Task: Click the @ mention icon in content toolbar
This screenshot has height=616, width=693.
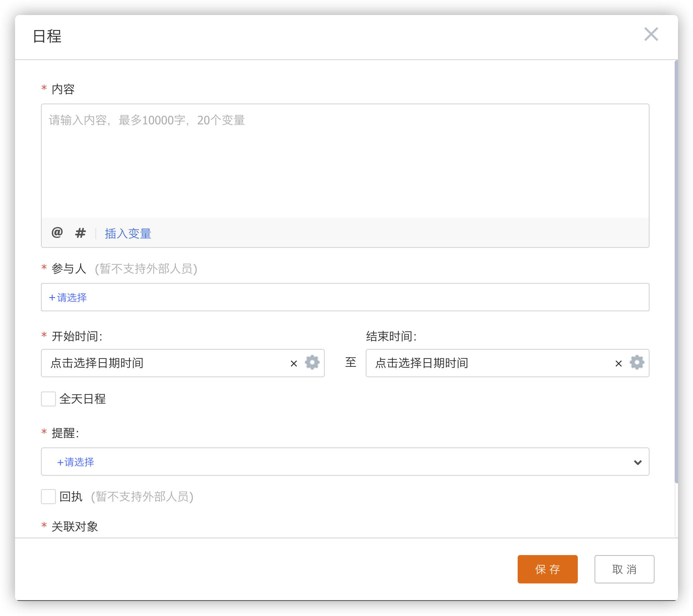Action: click(57, 232)
